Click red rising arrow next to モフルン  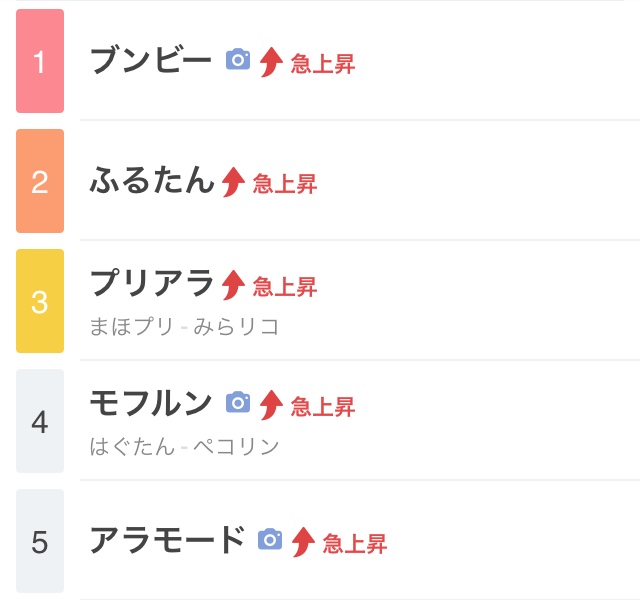click(x=271, y=405)
